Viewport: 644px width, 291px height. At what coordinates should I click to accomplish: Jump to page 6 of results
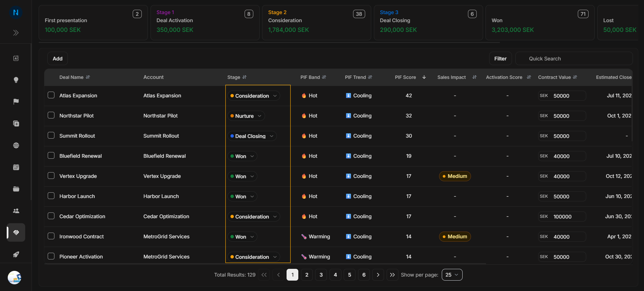point(364,275)
